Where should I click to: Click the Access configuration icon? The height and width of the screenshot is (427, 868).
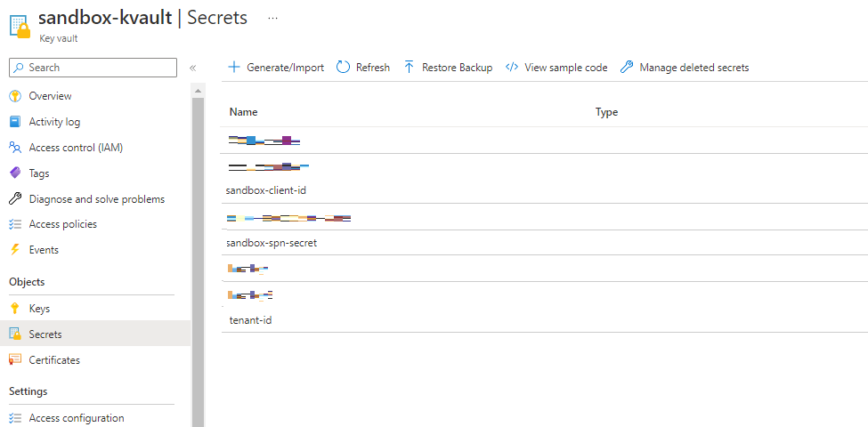[15, 417]
